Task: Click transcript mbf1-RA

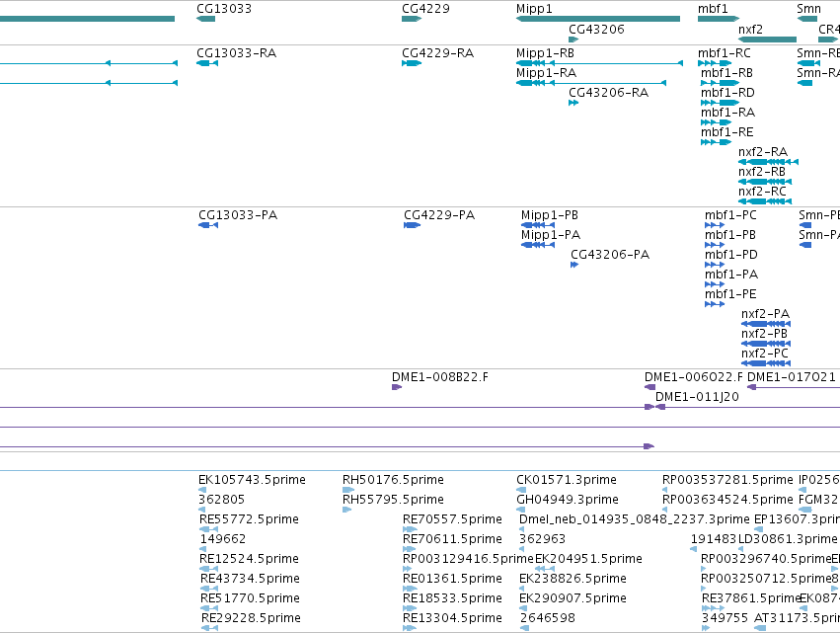Action: pyautogui.click(x=728, y=113)
